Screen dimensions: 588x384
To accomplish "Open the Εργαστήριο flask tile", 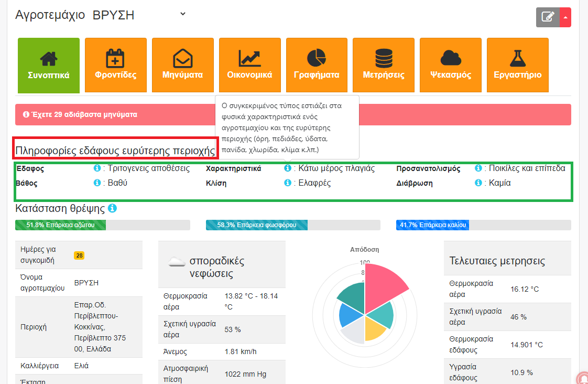I will pyautogui.click(x=518, y=66).
